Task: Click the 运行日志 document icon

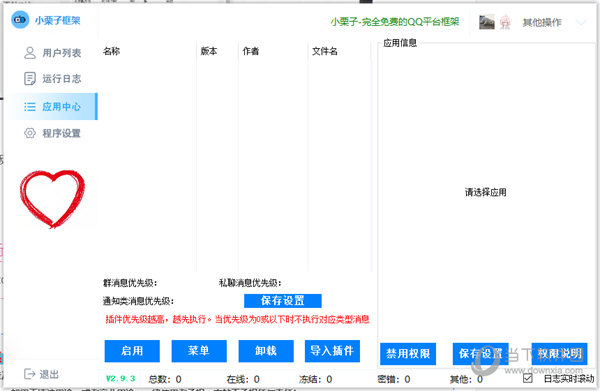Action: pyautogui.click(x=30, y=78)
